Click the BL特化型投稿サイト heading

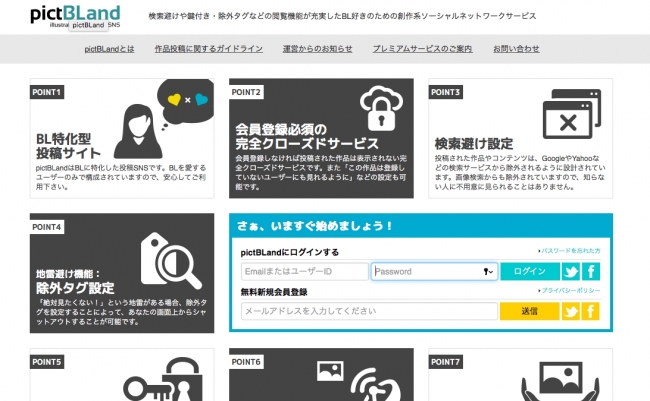pos(68,146)
